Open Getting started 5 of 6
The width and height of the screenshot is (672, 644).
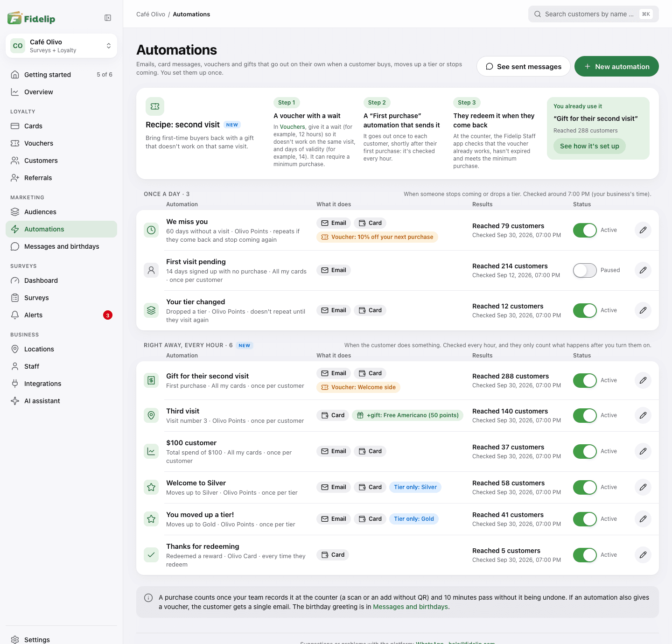(x=61, y=75)
